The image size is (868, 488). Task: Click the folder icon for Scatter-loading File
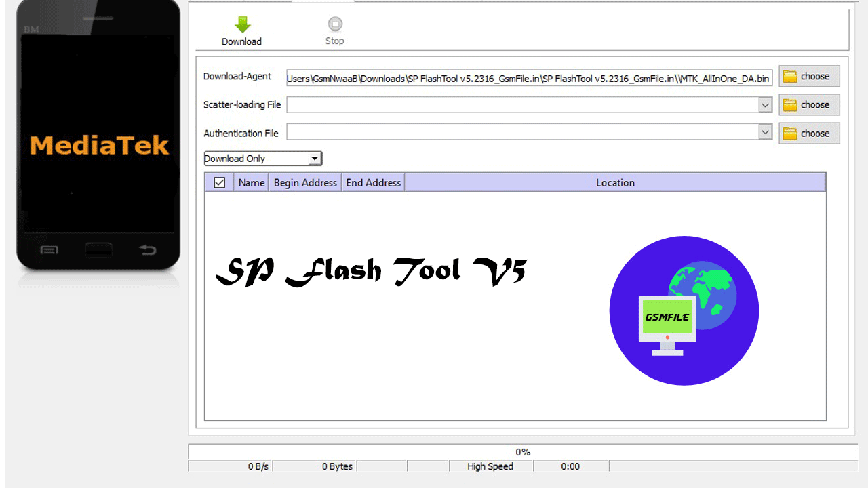coord(790,105)
